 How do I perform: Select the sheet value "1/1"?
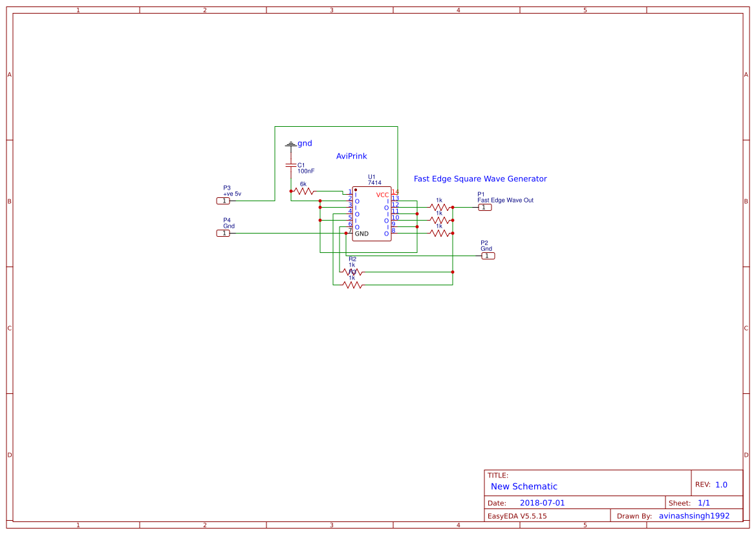704,503
